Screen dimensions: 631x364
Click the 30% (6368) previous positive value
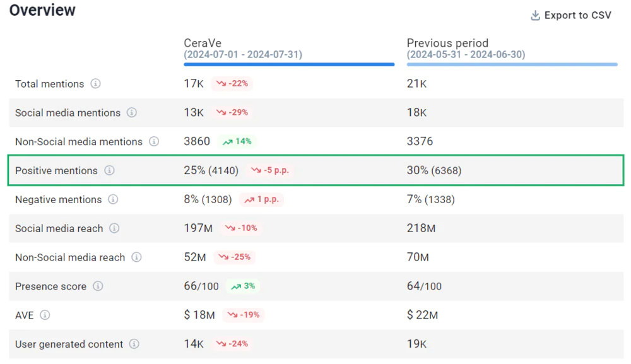tap(434, 170)
